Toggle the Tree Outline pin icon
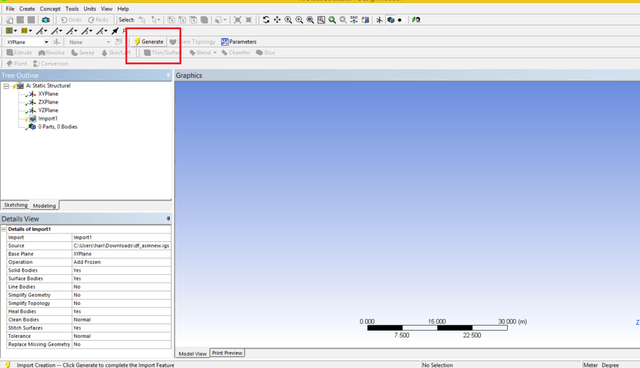The width and height of the screenshot is (640, 368). (x=168, y=75)
